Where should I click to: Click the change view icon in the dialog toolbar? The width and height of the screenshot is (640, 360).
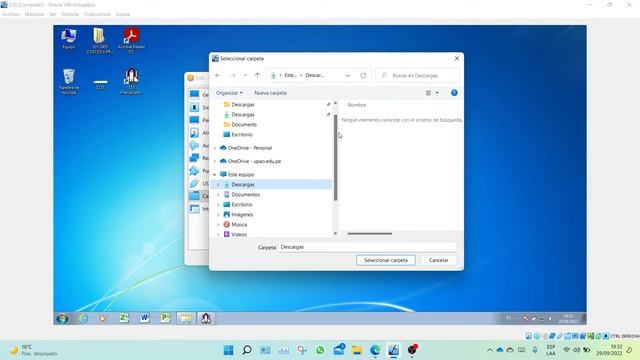coord(428,93)
